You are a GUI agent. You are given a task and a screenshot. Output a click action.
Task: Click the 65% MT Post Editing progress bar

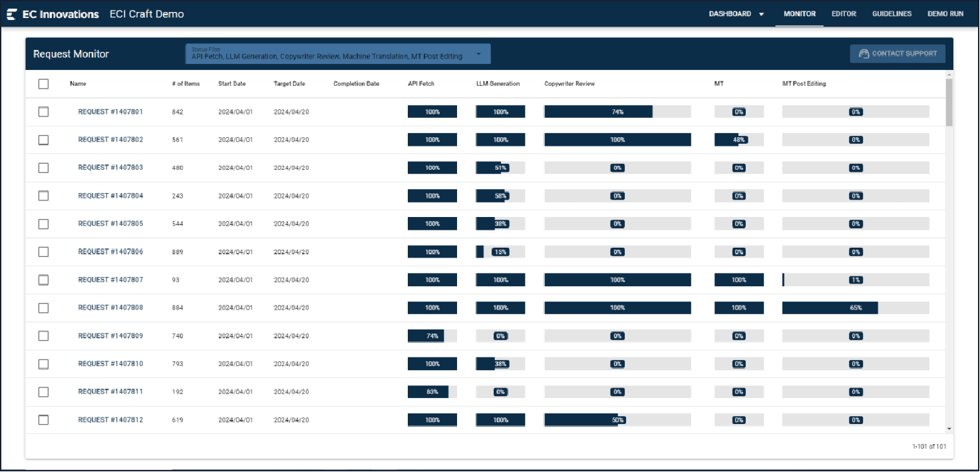(x=855, y=308)
